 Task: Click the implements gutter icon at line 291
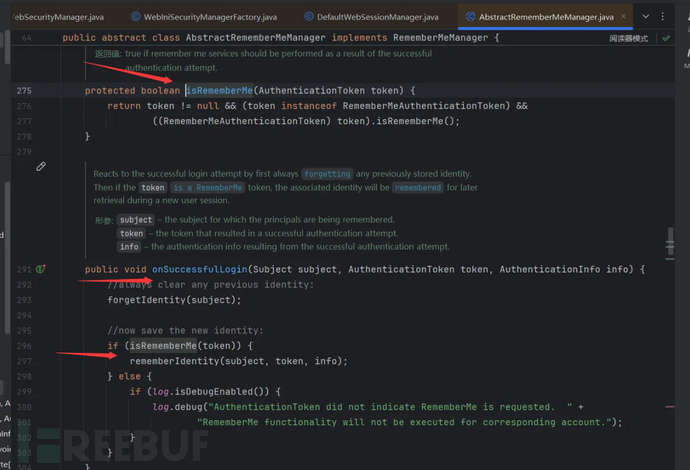41,270
